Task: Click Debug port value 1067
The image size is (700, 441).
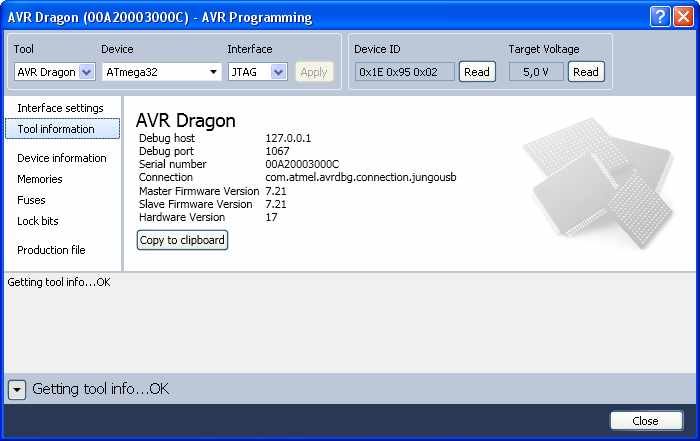Action: tap(277, 151)
